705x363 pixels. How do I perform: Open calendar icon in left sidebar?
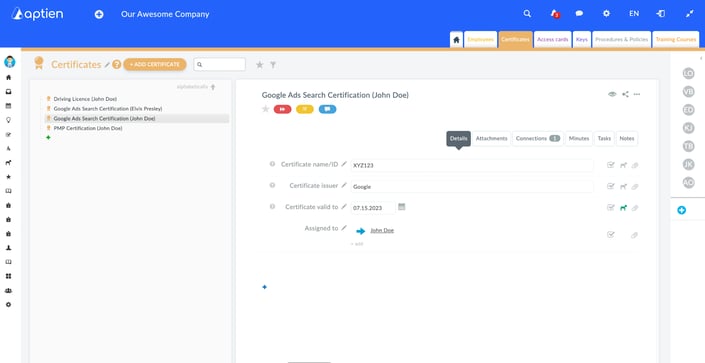(8, 106)
